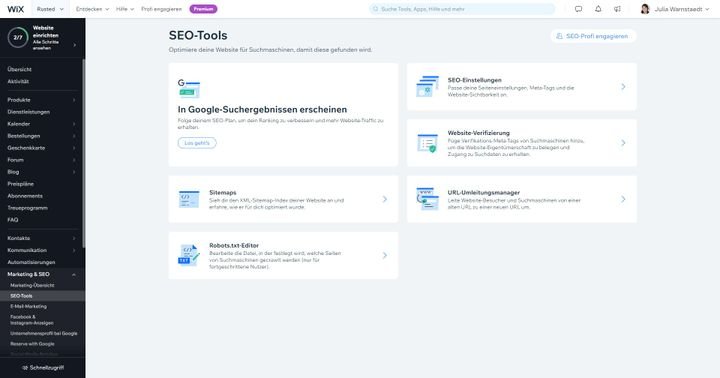720x378 pixels.
Task: Expand the Kommunikation sidebar section
Action: pos(74,250)
